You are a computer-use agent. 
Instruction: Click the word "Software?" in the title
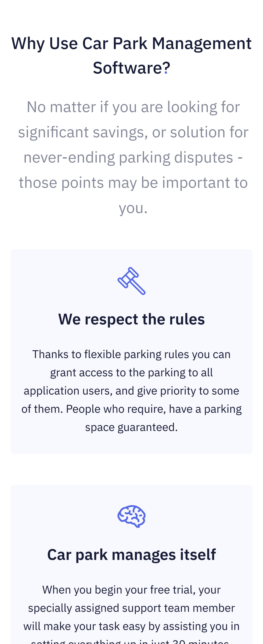tap(131, 68)
